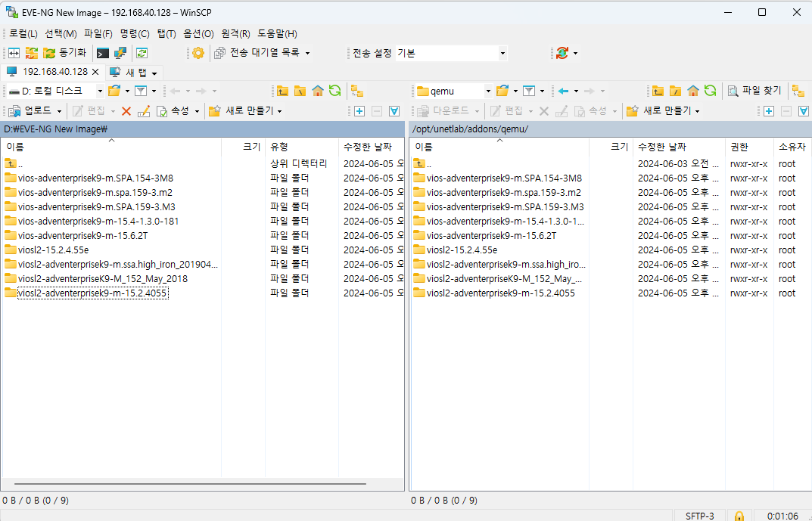Image resolution: width=812 pixels, height=521 pixels.
Task: Click local panel open directory folder icon
Action: (x=114, y=91)
